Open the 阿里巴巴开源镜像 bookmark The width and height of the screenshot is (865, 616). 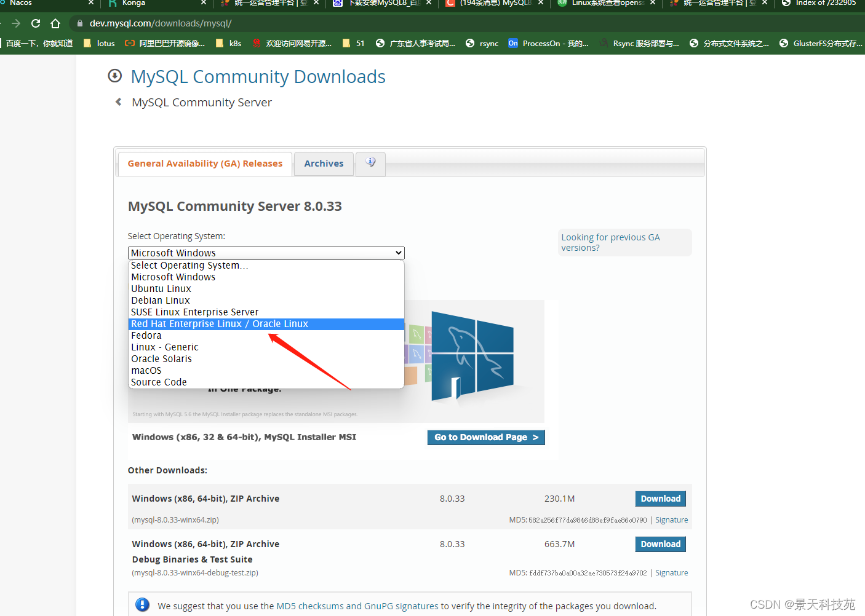click(165, 43)
